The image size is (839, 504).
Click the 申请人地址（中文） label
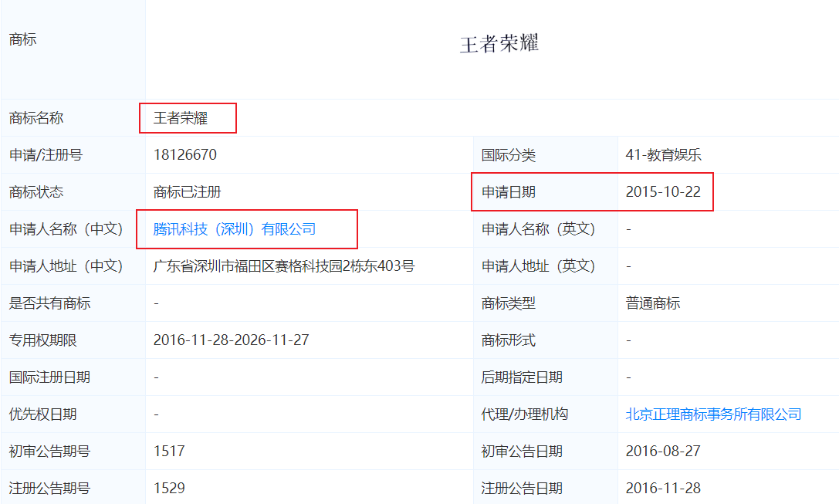point(66,266)
